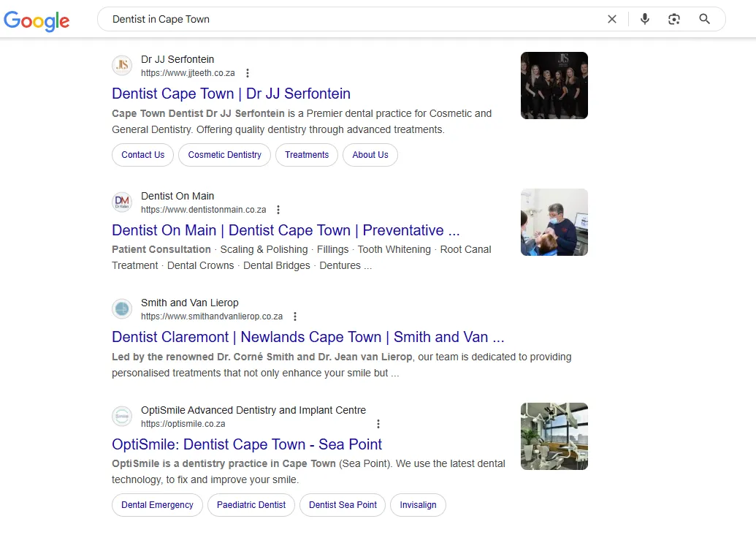This screenshot has width=756, height=535.
Task: Click the Smith and Van Lierop favicon
Action: pyautogui.click(x=122, y=308)
